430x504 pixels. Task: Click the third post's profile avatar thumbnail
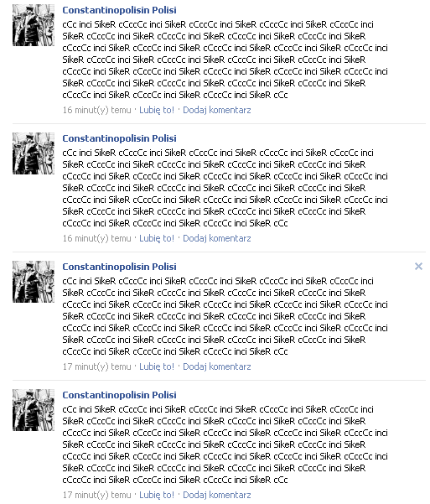[x=34, y=282]
